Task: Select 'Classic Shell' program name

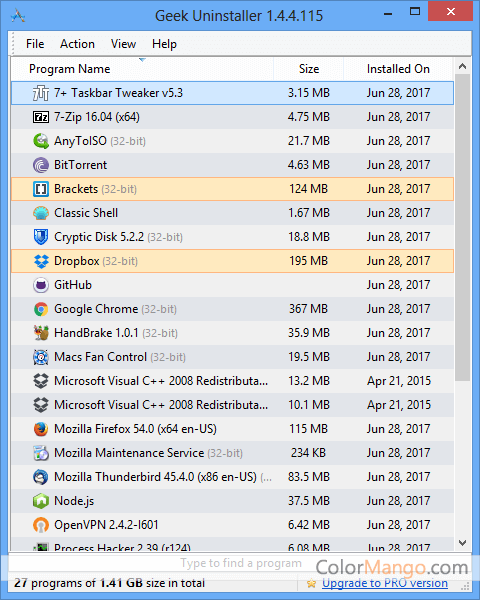Action: tap(86, 213)
